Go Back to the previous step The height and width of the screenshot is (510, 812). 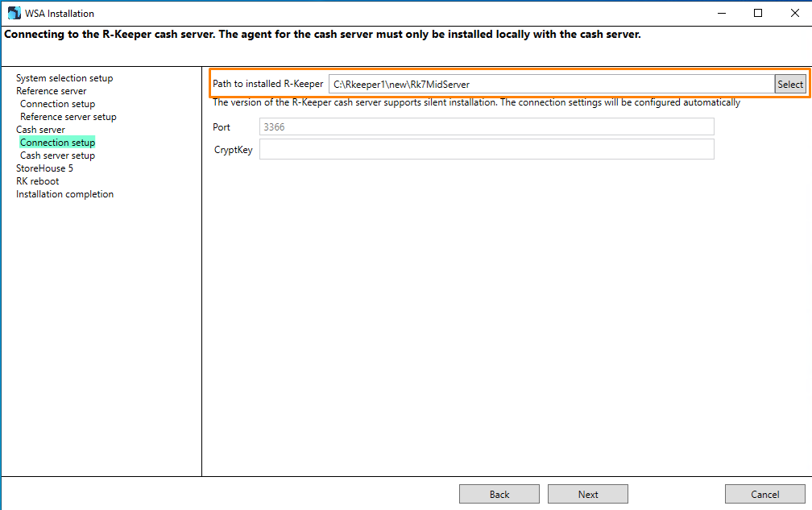point(499,494)
